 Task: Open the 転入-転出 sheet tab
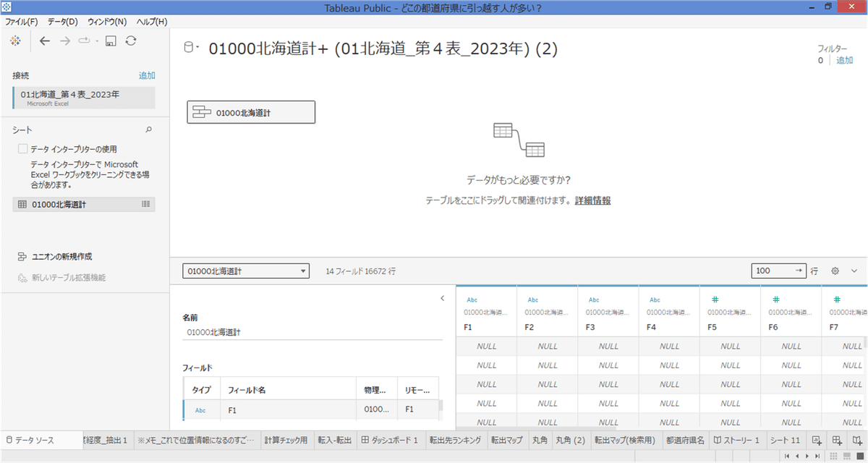click(x=334, y=440)
